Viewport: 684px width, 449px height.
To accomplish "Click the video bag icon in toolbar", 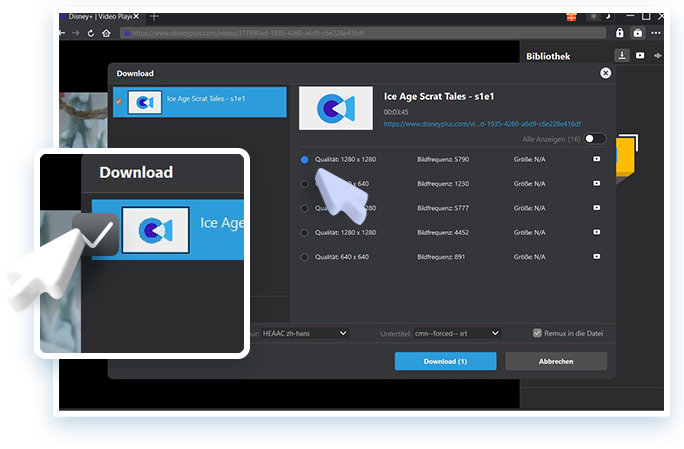I will (638, 33).
